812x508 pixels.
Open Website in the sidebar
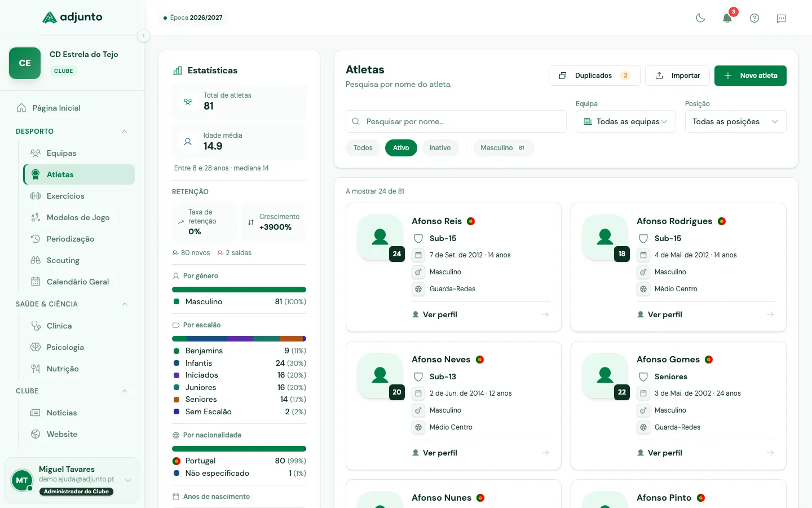79,434
